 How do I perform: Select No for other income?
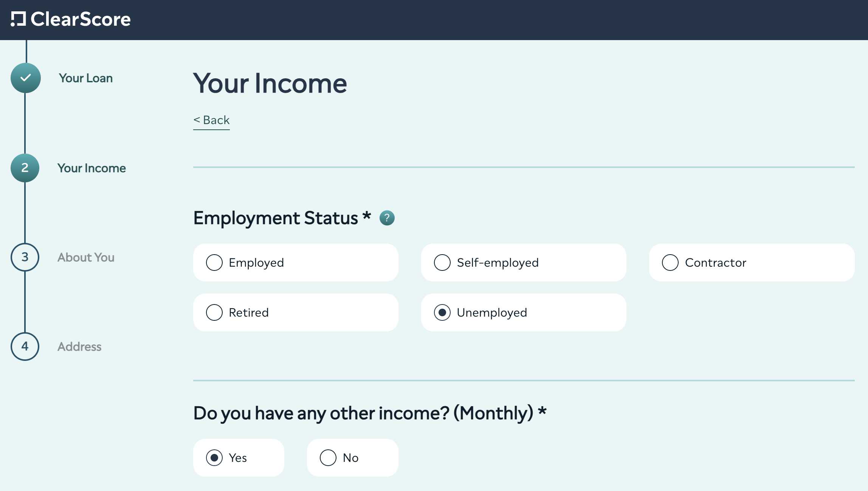[353, 458]
